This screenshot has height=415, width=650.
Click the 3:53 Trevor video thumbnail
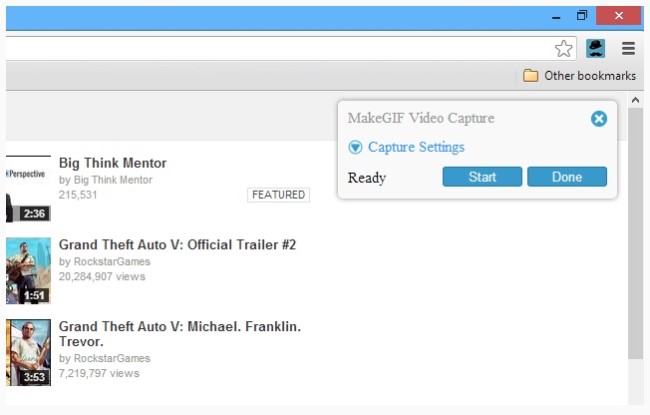pos(28,352)
